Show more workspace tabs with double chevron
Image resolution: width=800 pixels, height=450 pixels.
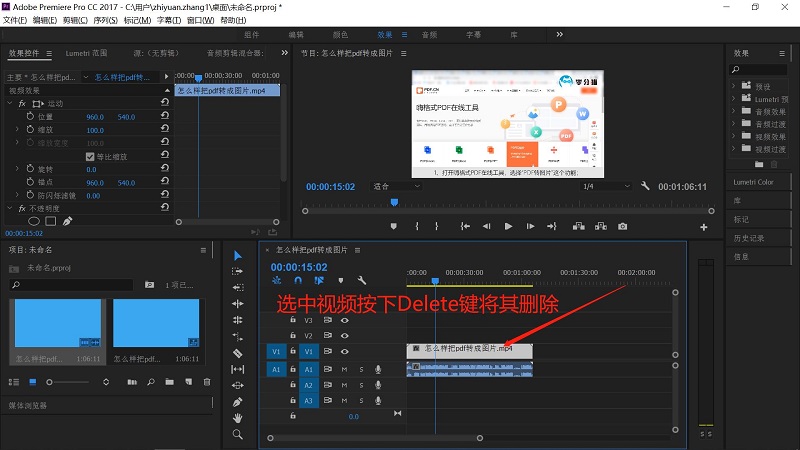coord(560,34)
